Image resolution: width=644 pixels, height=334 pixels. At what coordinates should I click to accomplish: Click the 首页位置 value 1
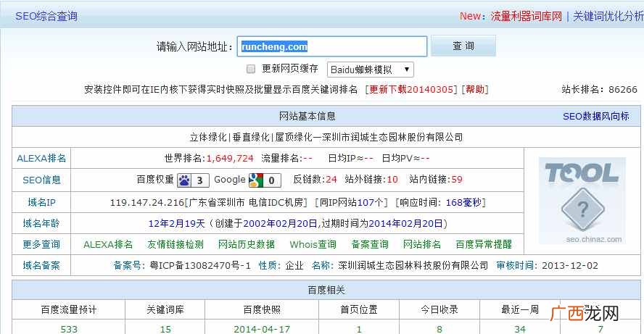pyautogui.click(x=359, y=329)
